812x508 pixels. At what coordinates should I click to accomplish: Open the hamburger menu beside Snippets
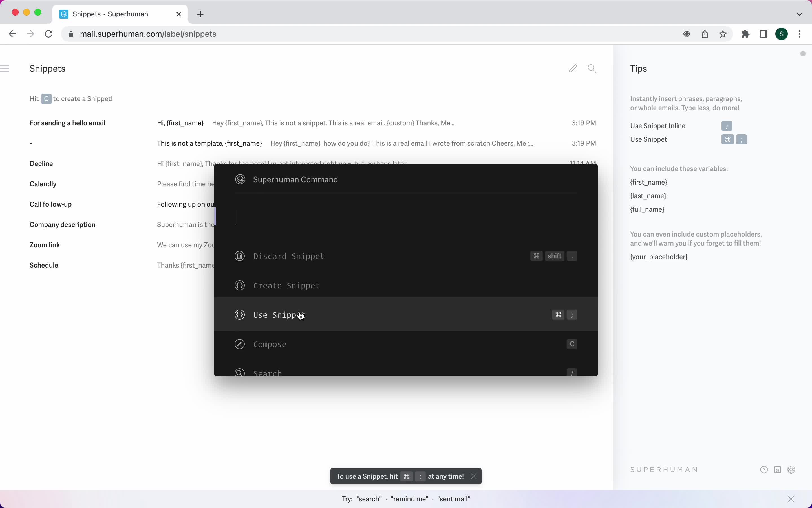pyautogui.click(x=5, y=69)
